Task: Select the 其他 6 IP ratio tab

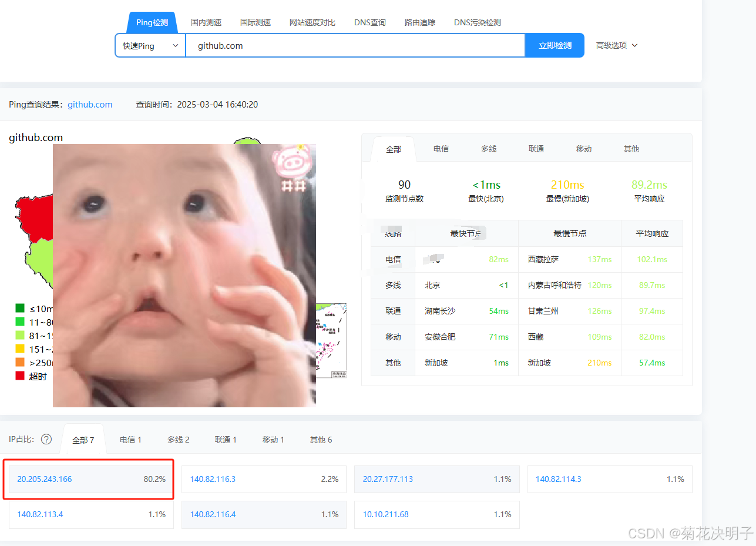Action: tap(321, 440)
